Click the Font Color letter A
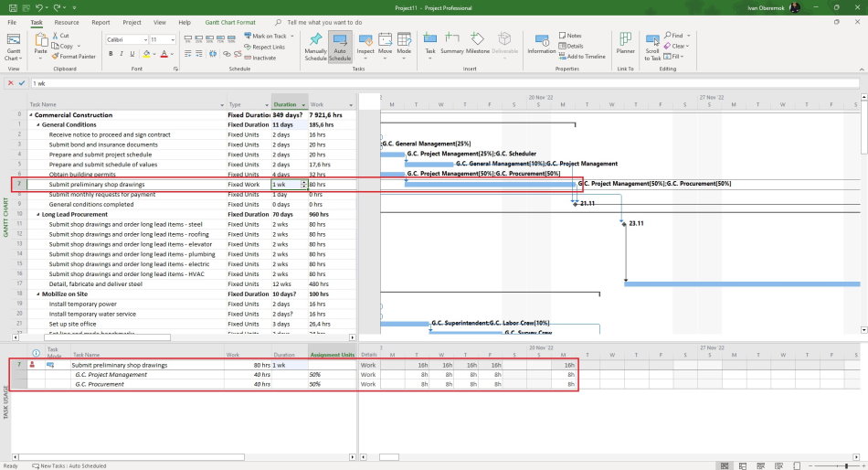868x470 pixels. coord(164,54)
